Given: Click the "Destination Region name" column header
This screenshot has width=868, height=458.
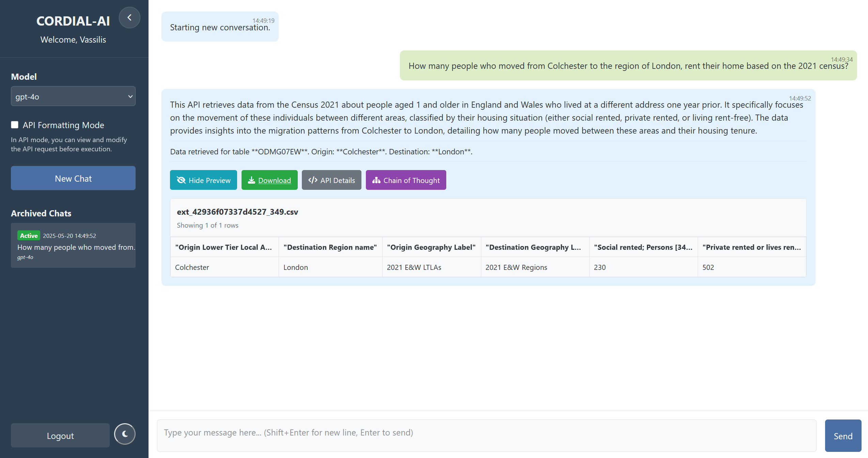Looking at the screenshot, I should coord(330,247).
